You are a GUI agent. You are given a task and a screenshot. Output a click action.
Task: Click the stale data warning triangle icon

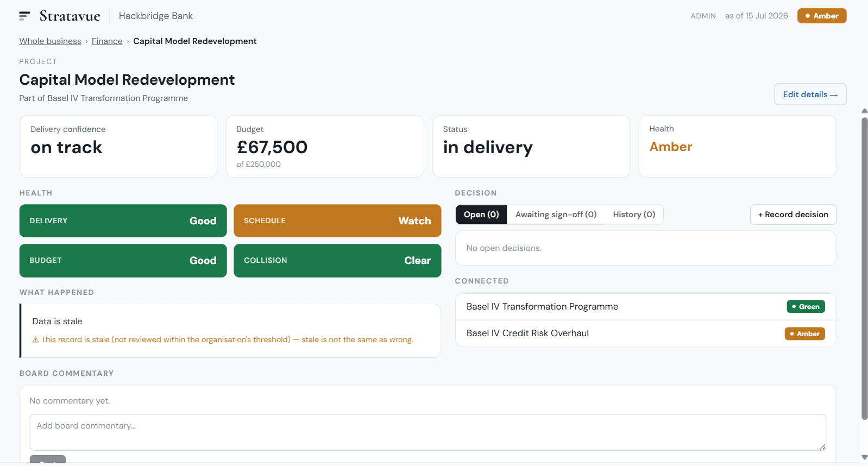(x=35, y=340)
